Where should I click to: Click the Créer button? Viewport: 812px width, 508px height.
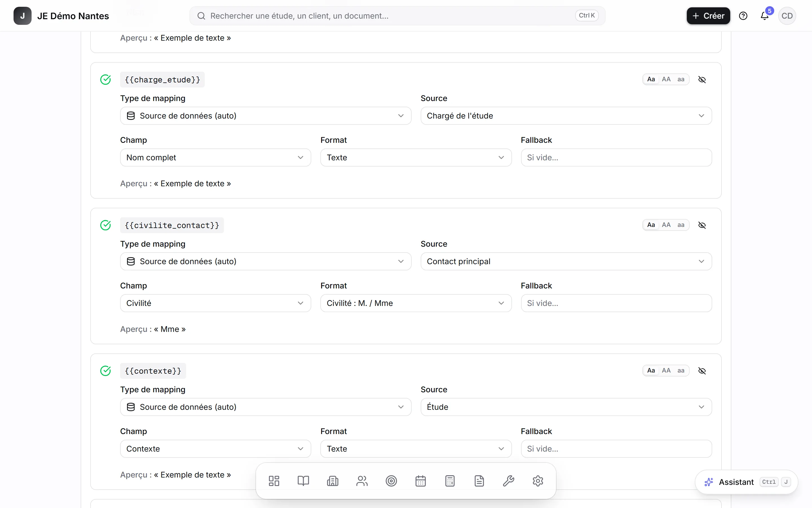pos(708,16)
